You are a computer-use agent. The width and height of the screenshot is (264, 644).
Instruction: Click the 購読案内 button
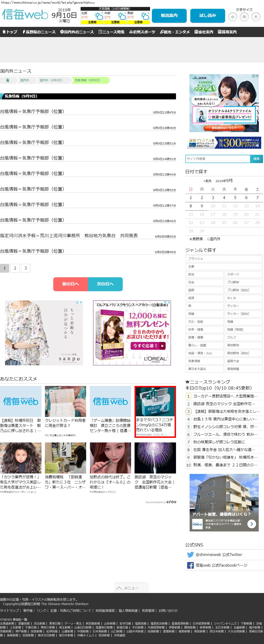click(x=169, y=16)
